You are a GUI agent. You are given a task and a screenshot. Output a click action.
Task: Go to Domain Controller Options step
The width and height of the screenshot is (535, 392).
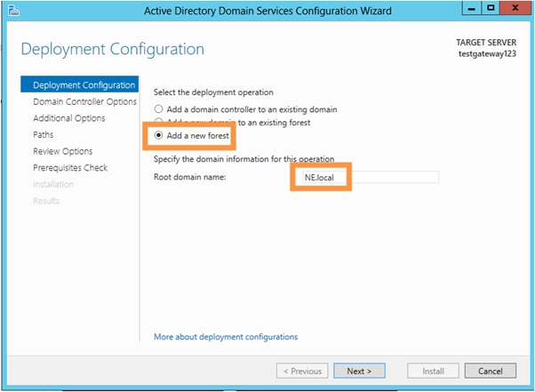point(84,101)
